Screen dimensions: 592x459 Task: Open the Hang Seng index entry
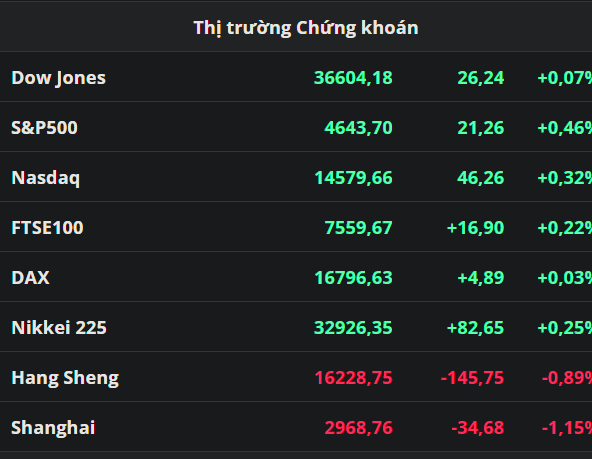(296, 377)
